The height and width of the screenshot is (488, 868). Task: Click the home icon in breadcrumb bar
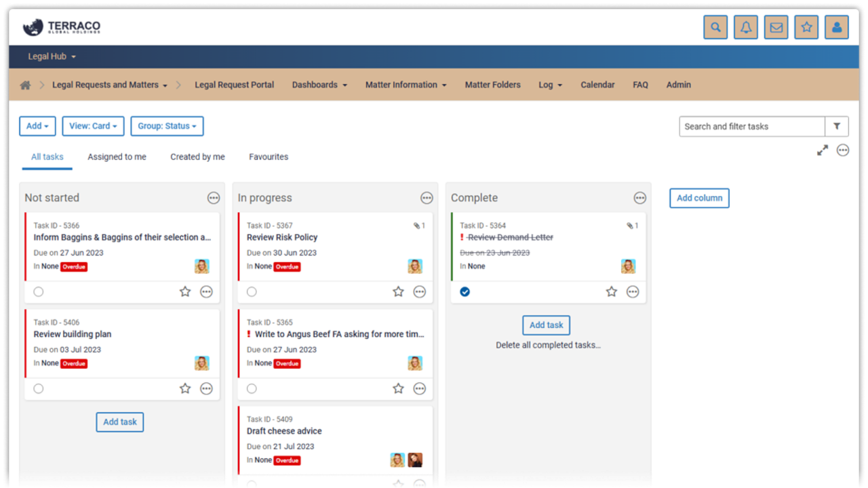coord(26,85)
